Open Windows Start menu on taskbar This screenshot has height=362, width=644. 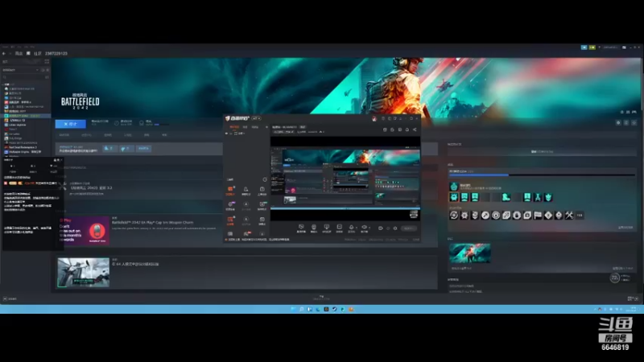pos(293,309)
